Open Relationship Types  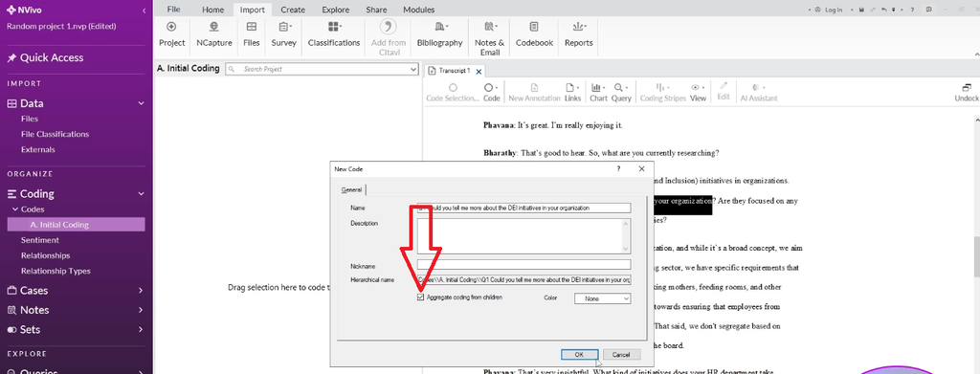(56, 271)
